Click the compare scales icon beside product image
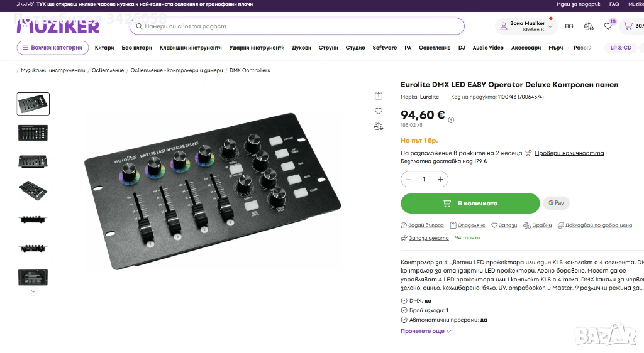 pyautogui.click(x=379, y=126)
